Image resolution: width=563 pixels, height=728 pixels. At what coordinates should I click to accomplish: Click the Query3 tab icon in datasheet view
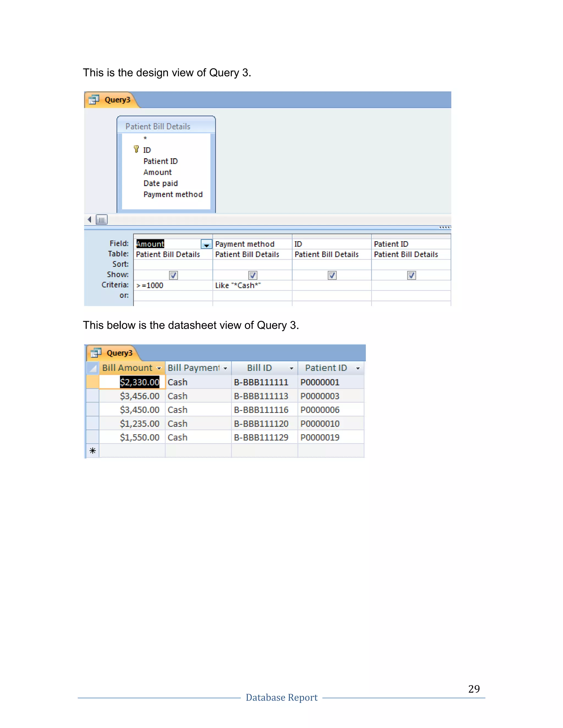point(96,353)
